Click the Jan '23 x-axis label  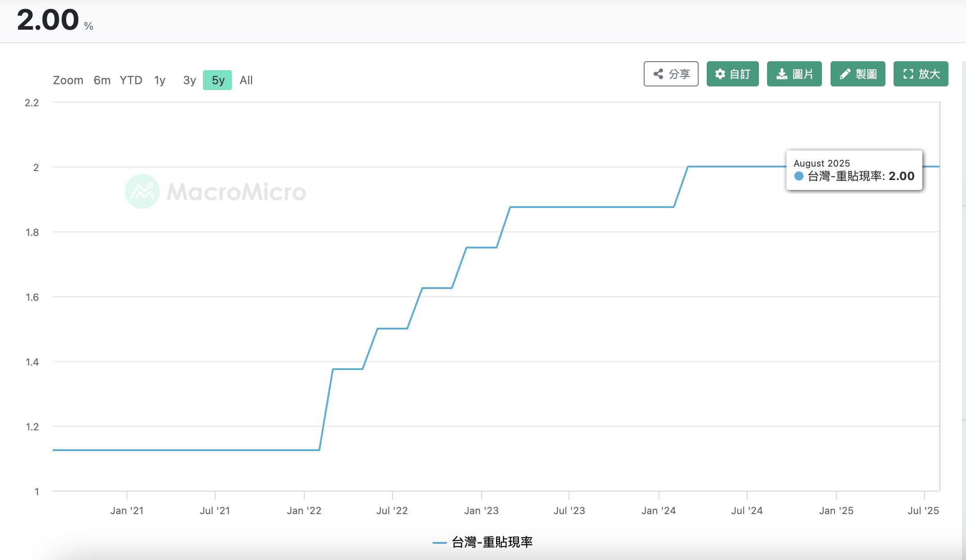coord(481,510)
